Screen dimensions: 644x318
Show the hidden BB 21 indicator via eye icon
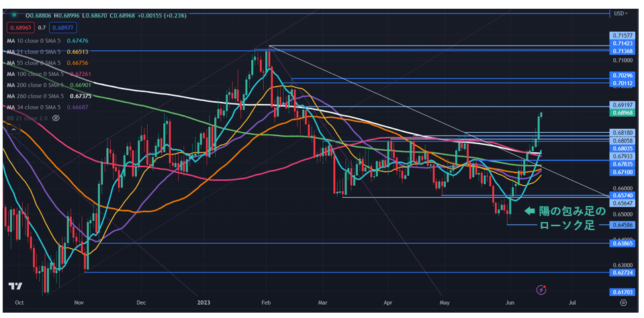(56, 118)
